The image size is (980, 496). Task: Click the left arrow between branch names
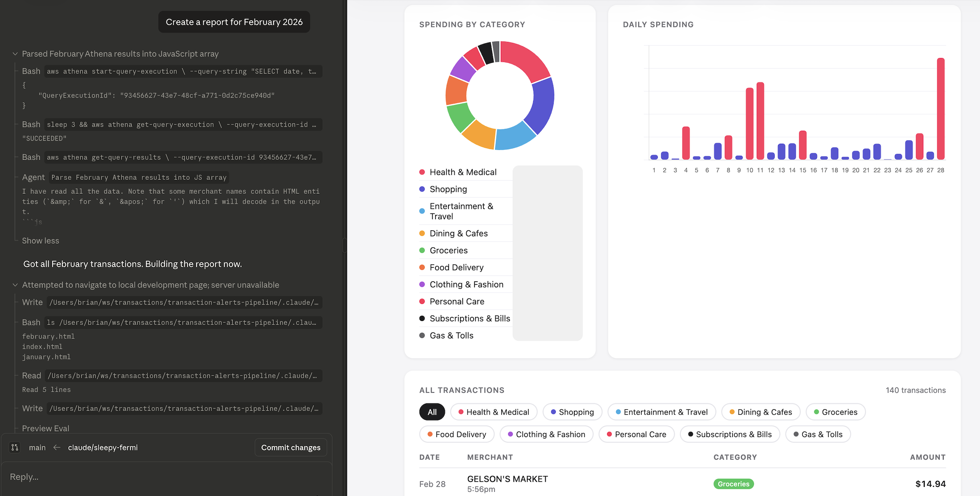(x=57, y=448)
